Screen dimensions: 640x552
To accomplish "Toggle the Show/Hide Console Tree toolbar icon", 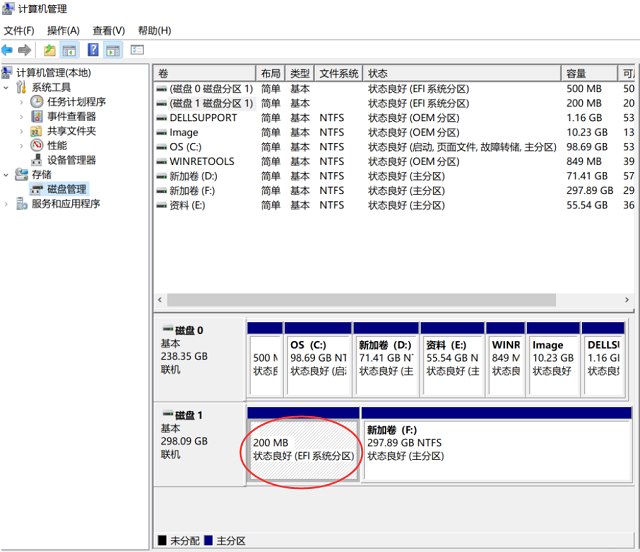I will [x=69, y=50].
